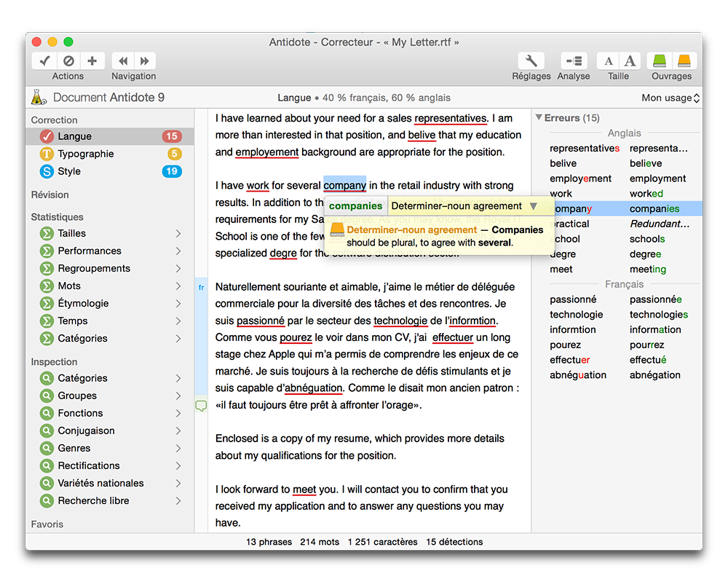The width and height of the screenshot is (728, 582).
Task: Open Rectifications inspection filter
Action: (110, 466)
